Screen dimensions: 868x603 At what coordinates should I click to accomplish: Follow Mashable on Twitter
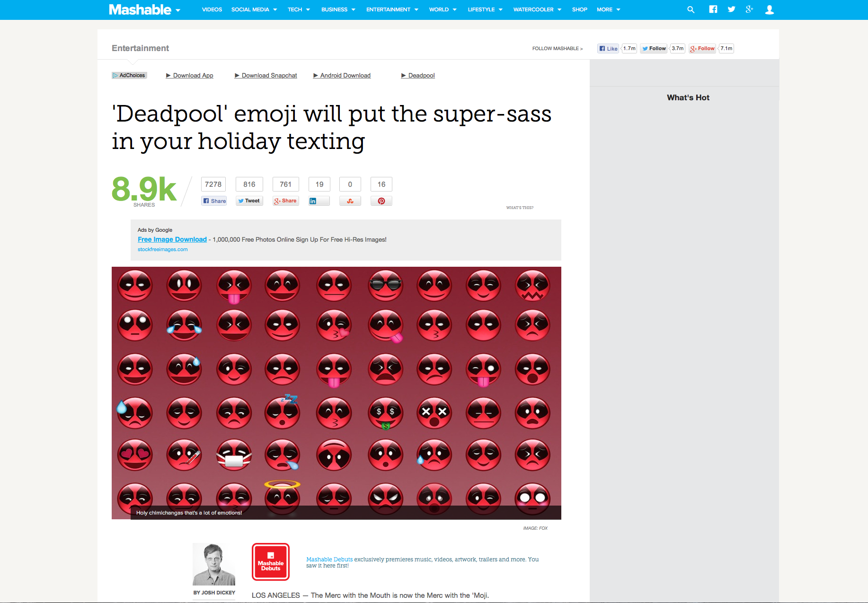(654, 48)
